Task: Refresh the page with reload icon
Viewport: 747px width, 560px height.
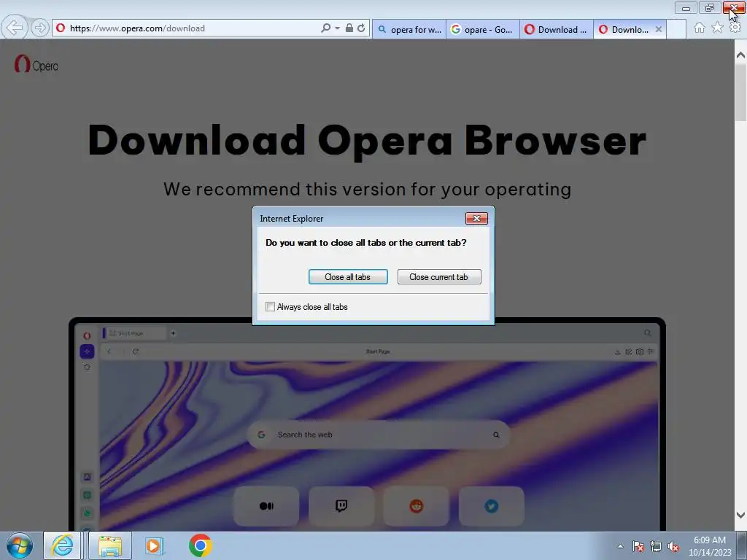Action: 361,28
